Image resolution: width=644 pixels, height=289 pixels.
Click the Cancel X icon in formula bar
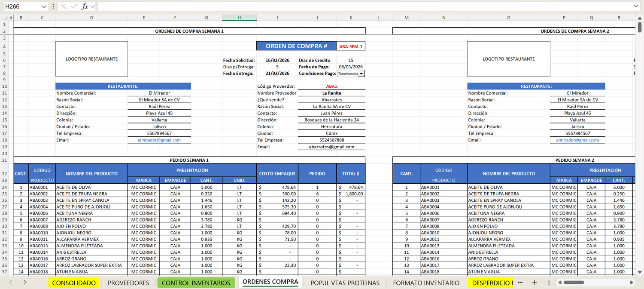[63, 6]
